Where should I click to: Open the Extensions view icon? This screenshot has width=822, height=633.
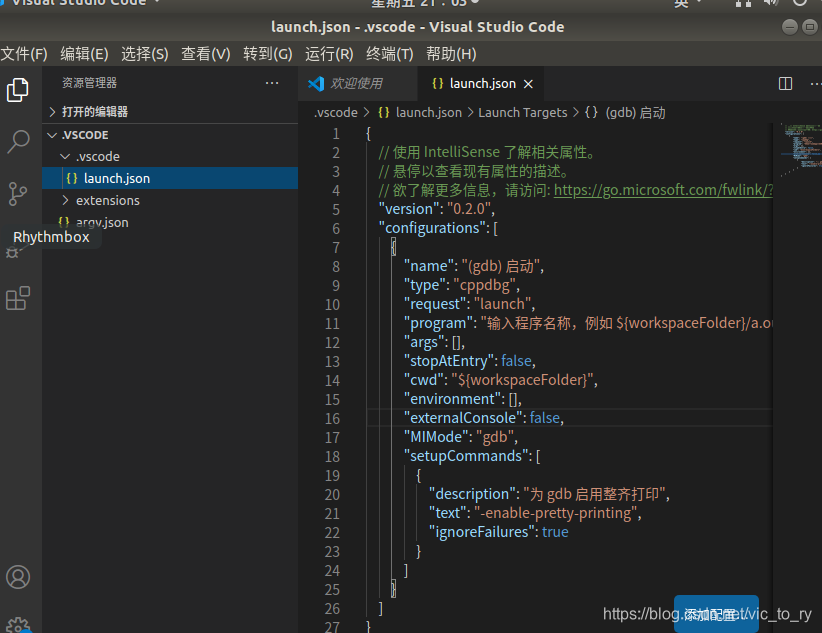(x=18, y=298)
